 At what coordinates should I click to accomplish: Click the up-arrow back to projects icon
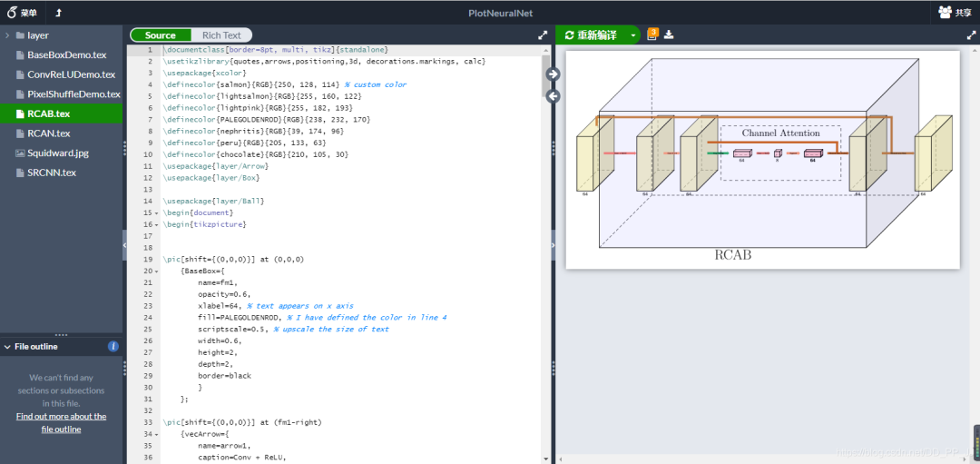pyautogui.click(x=59, y=13)
